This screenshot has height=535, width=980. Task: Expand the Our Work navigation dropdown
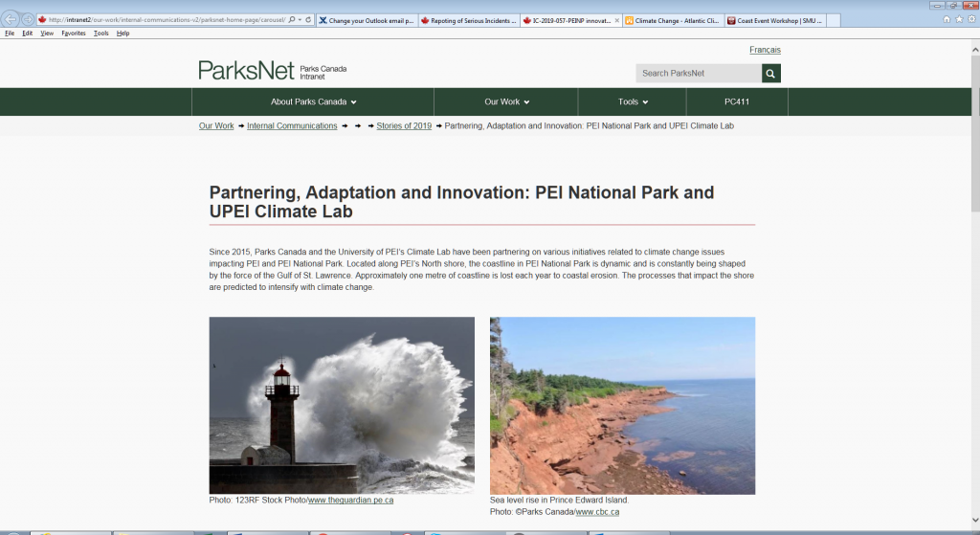point(506,101)
